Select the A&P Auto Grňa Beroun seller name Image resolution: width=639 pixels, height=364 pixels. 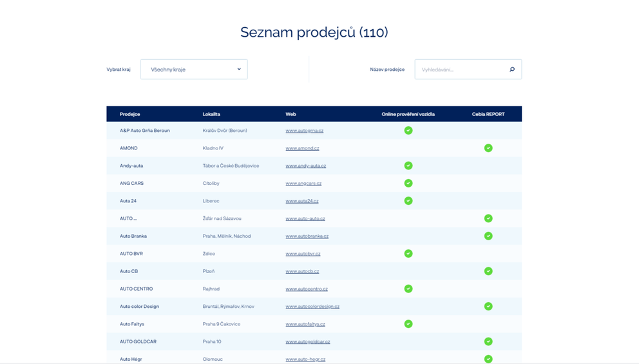point(145,130)
